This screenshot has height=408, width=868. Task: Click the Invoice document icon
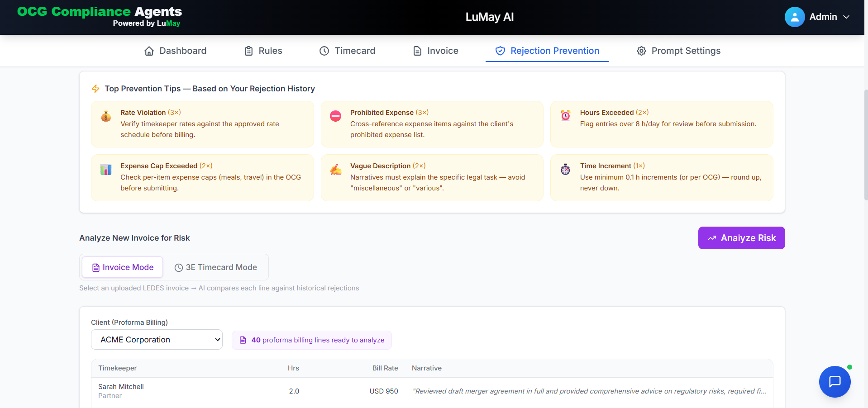(x=417, y=51)
